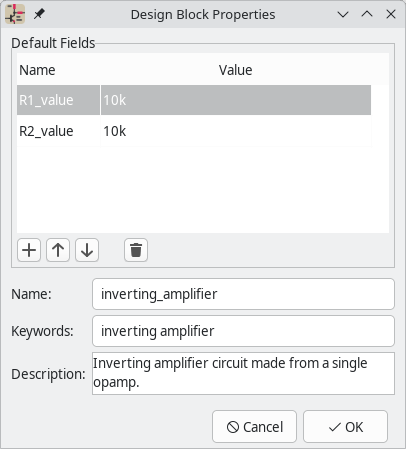Move selected field up
This screenshot has height=449, width=406.
(58, 250)
